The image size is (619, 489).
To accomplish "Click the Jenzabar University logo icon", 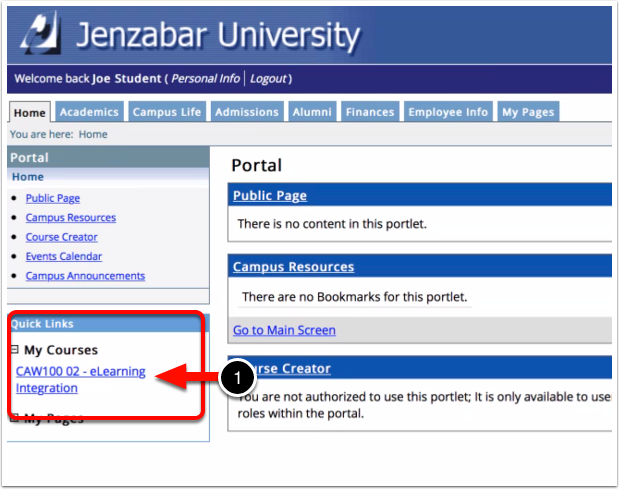I will click(x=41, y=33).
